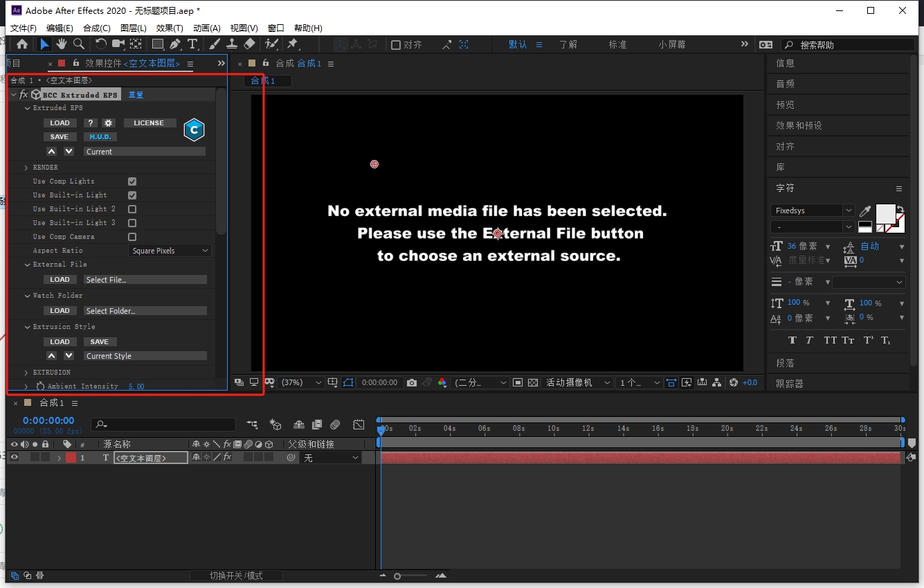
Task: Pick a color with the character eyedropper
Action: [865, 211]
